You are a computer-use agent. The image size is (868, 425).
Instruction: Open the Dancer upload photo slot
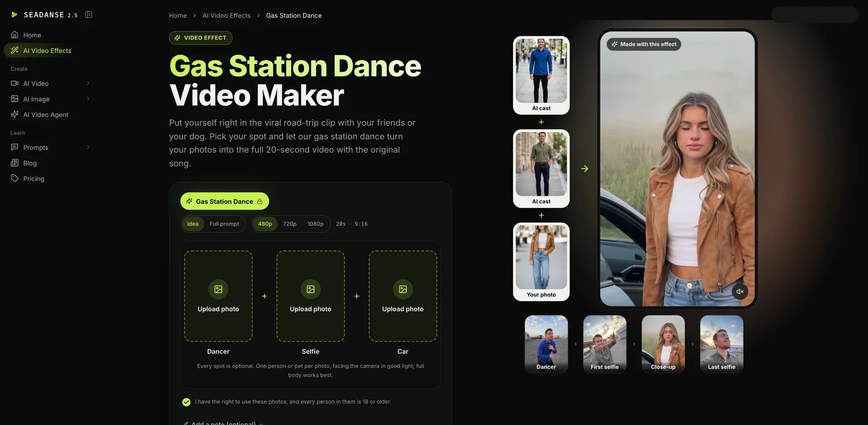(218, 296)
